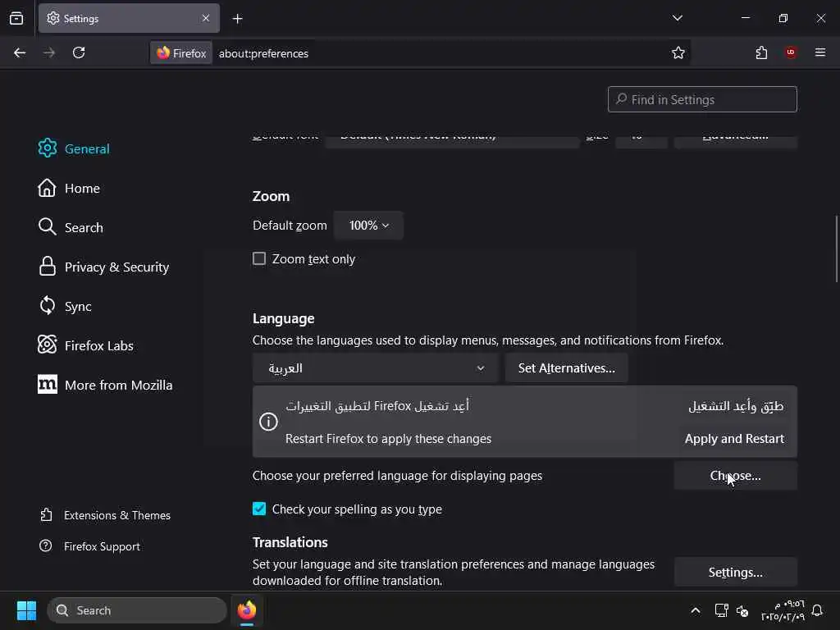
Task: Open the Default zoom 100% dropdown
Action: pyautogui.click(x=368, y=226)
